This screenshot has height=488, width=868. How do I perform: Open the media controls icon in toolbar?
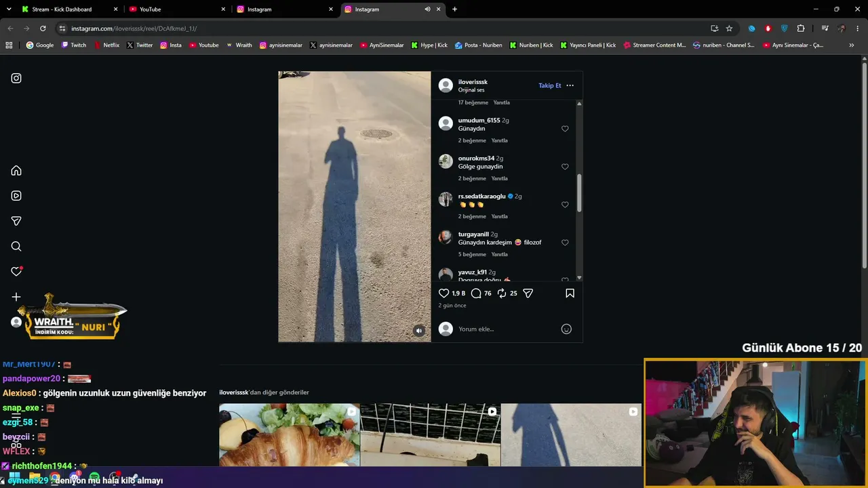tap(825, 28)
